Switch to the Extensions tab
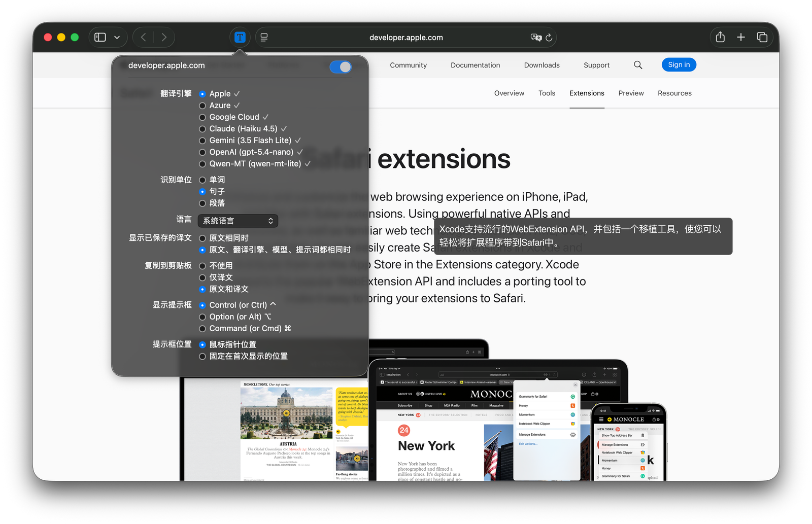 tap(587, 93)
